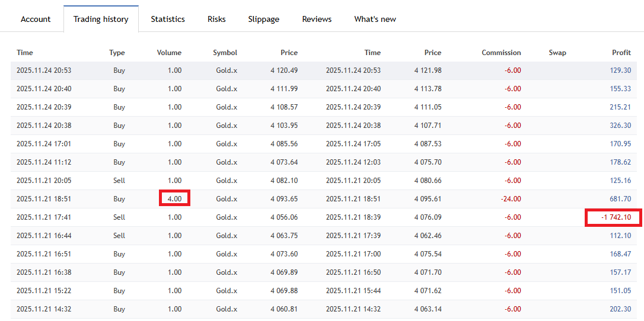Image resolution: width=644 pixels, height=321 pixels.
Task: Click the open time 2025.11.24 17:01
Action: pyautogui.click(x=44, y=144)
